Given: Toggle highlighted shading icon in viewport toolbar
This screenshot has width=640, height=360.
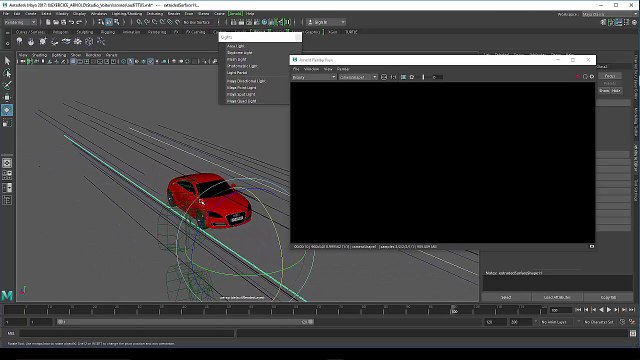Looking at the screenshot, I should [130, 62].
